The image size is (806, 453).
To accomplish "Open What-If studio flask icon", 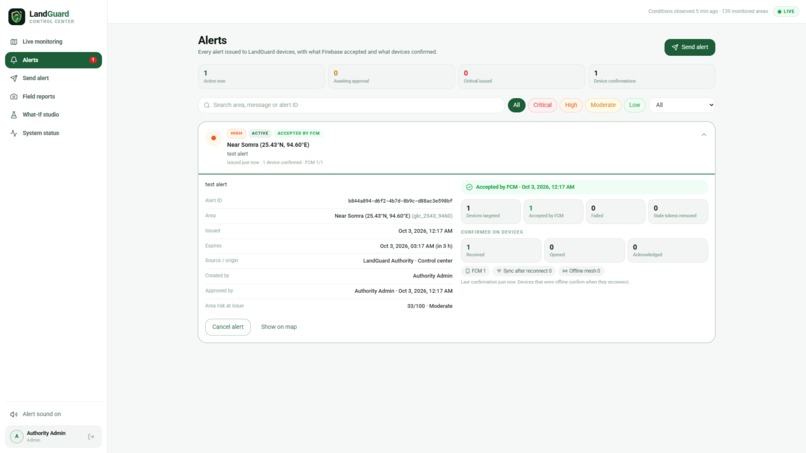I will [14, 115].
